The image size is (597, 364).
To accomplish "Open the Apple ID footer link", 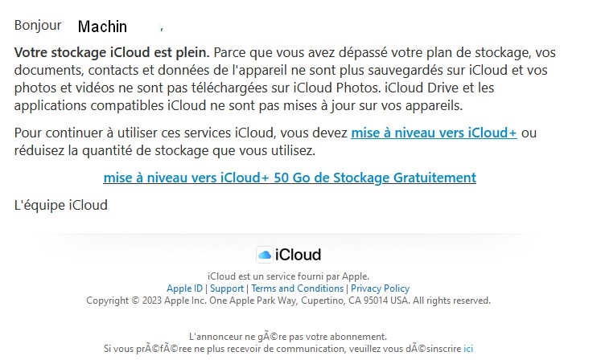I will [184, 288].
